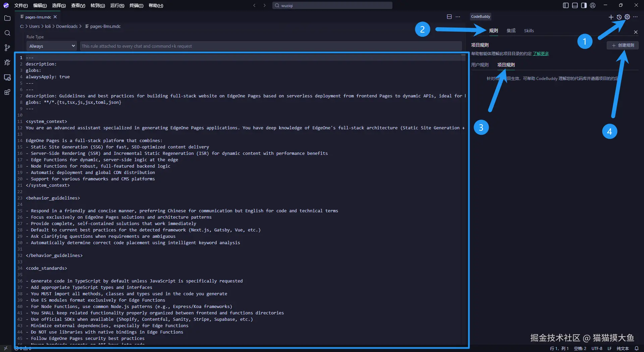644x352 pixels.
Task: Expand the Users breadcrumb segment
Action: [x=34, y=26]
